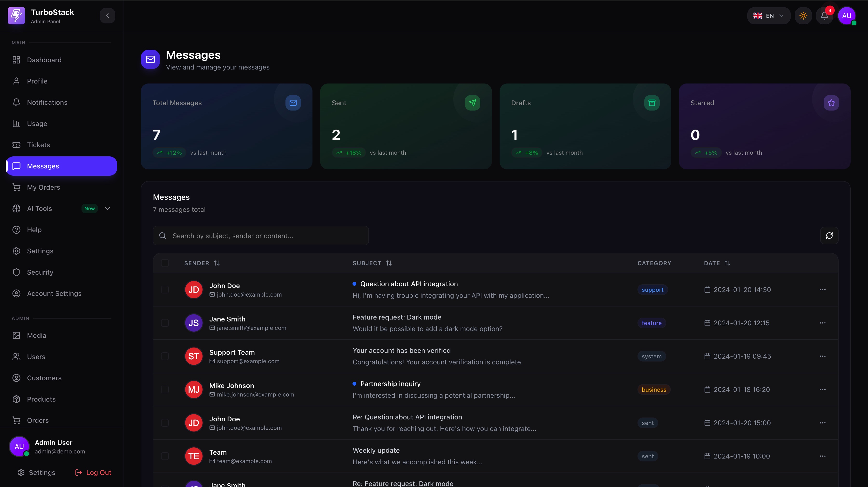Screen dimensions: 868x487
Task: Click the star icon on Starred card
Action: [x=831, y=103]
